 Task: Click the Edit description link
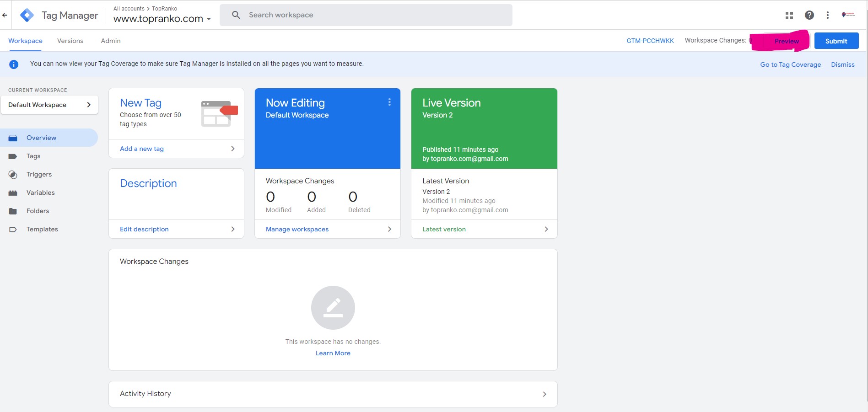144,229
